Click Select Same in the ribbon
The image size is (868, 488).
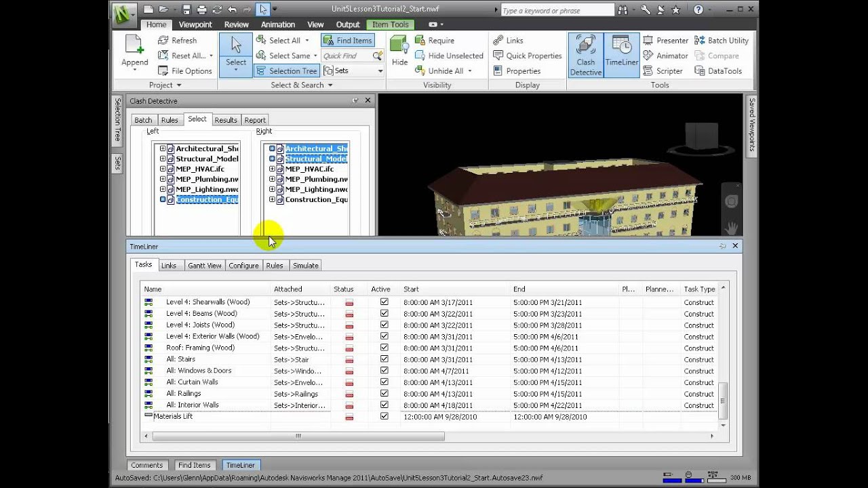point(285,56)
